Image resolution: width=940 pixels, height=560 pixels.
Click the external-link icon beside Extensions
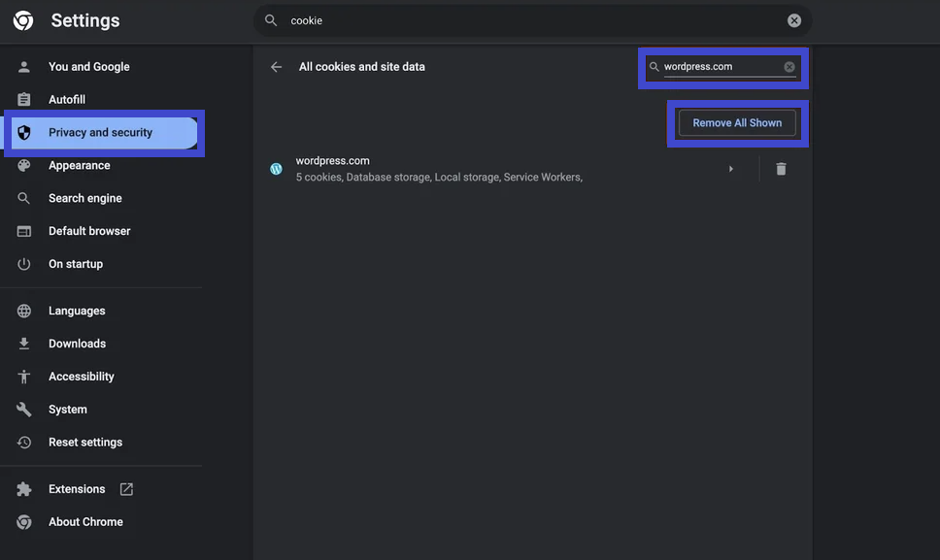[x=126, y=489]
